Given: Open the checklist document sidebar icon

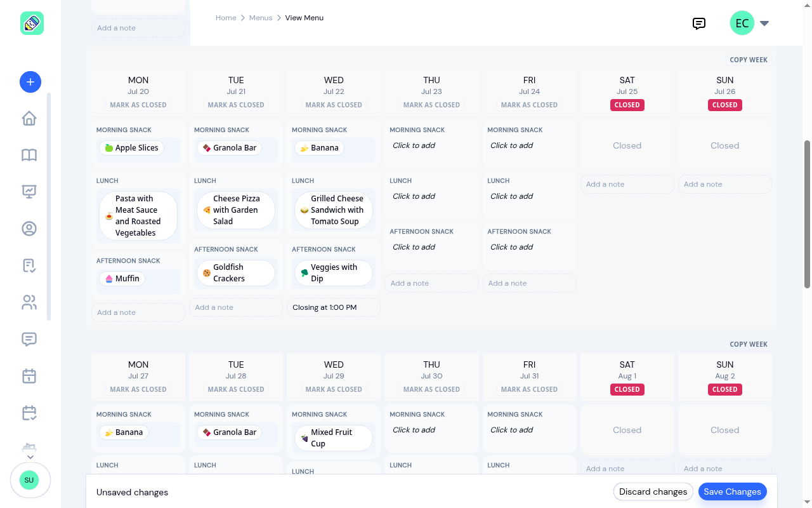Looking at the screenshot, I should tap(29, 265).
